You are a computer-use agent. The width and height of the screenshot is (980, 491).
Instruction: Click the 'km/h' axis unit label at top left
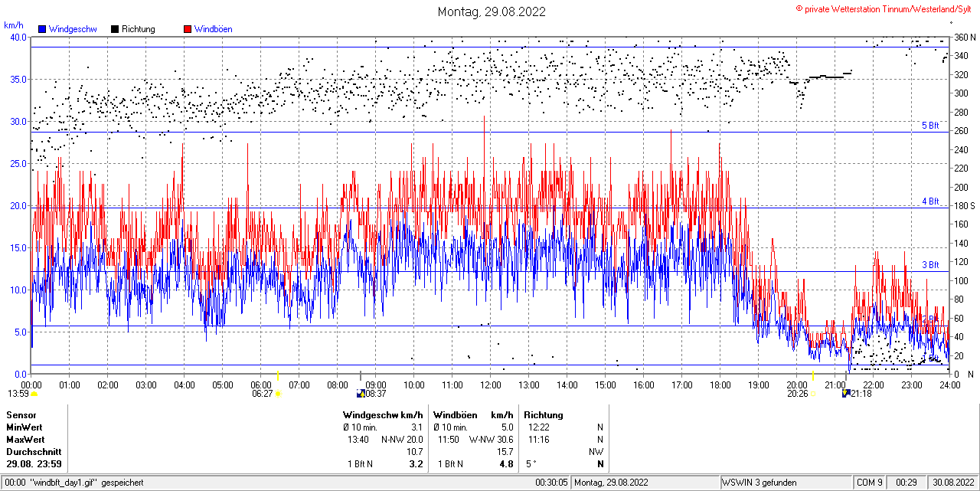tap(13, 25)
